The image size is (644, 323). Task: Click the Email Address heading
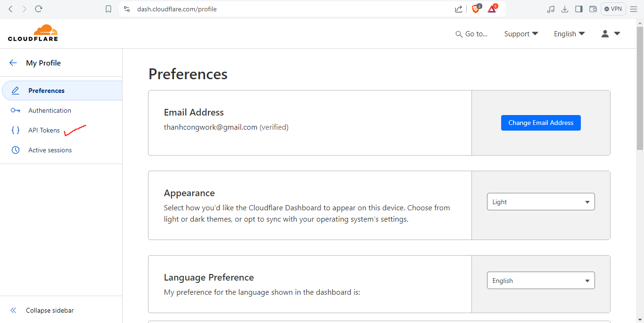(194, 112)
